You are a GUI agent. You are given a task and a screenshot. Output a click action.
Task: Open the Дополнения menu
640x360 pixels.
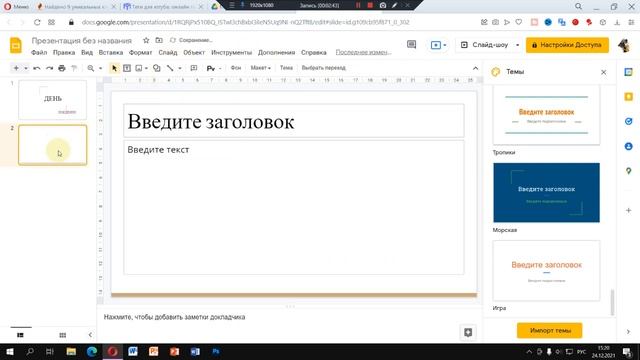276,53
